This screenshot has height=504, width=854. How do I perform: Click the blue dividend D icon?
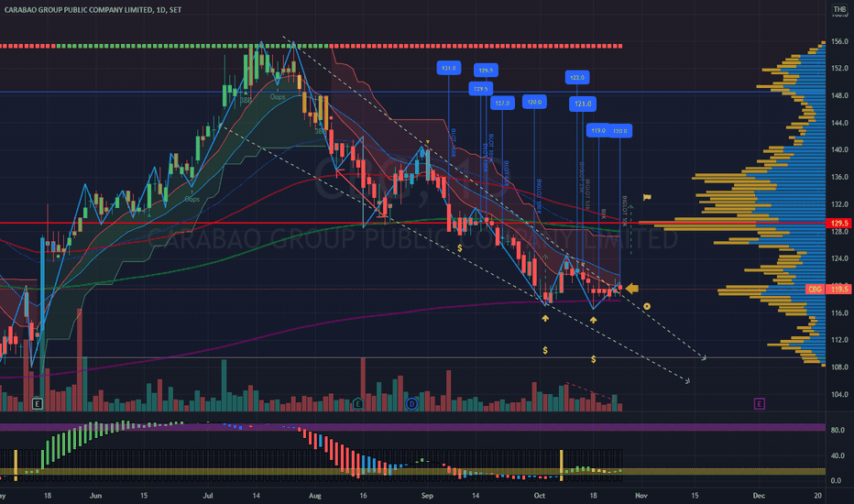(411, 404)
